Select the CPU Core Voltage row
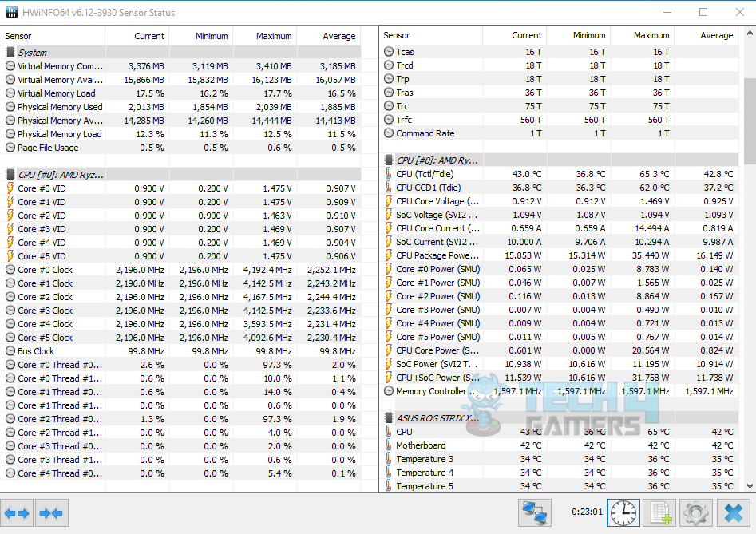Screen dimensions: 756x534 559,201
